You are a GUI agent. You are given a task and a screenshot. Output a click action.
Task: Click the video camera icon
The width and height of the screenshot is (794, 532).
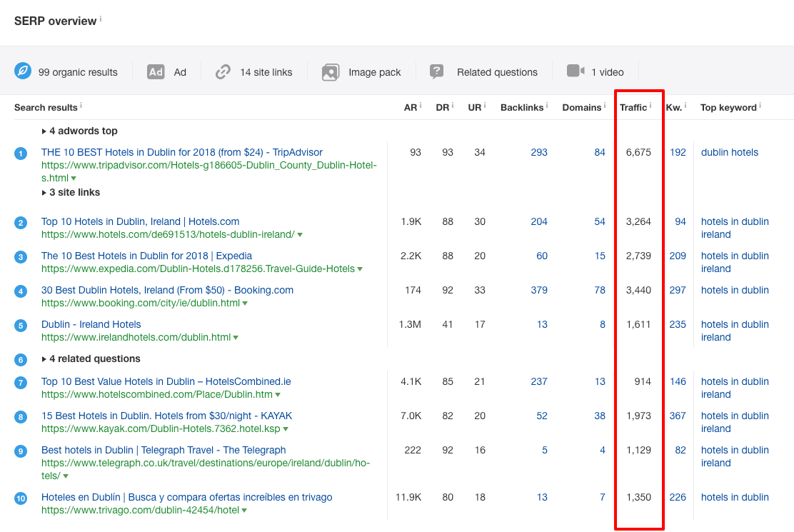coord(576,71)
